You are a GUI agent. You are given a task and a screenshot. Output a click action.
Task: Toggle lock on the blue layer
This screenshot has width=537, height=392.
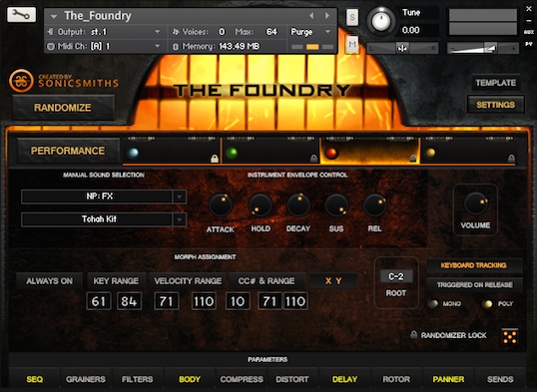pyautogui.click(x=215, y=159)
